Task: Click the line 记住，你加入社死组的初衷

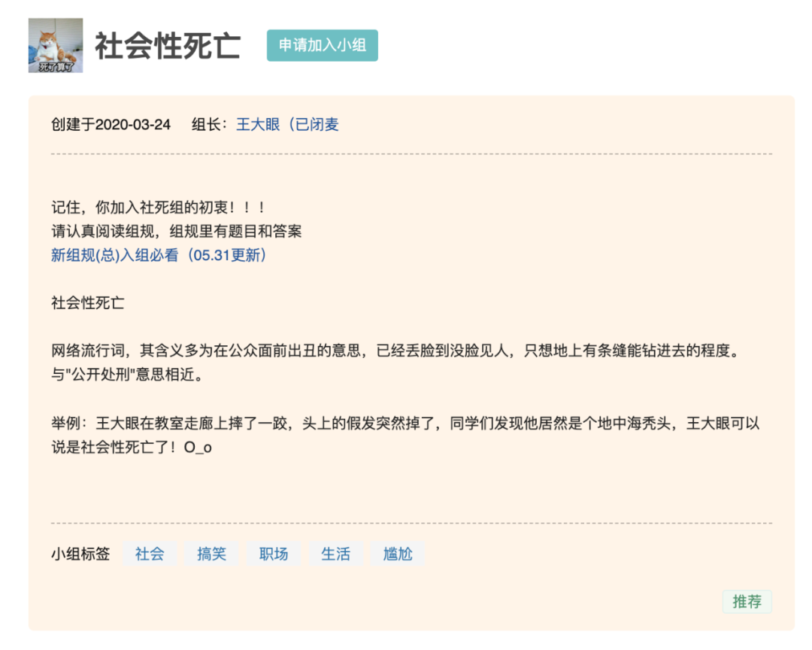Action: (x=159, y=208)
